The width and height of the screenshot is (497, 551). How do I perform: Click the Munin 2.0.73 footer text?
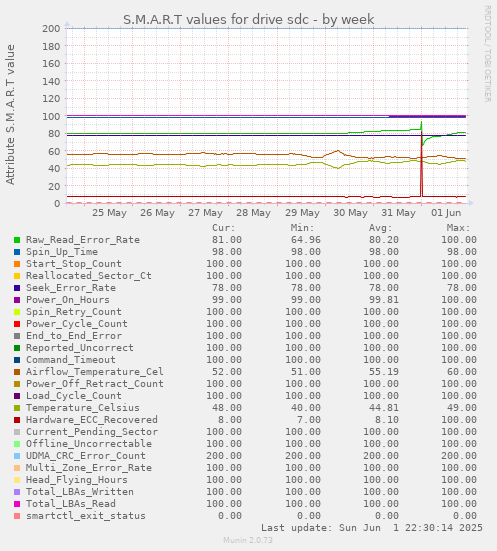coord(248,540)
